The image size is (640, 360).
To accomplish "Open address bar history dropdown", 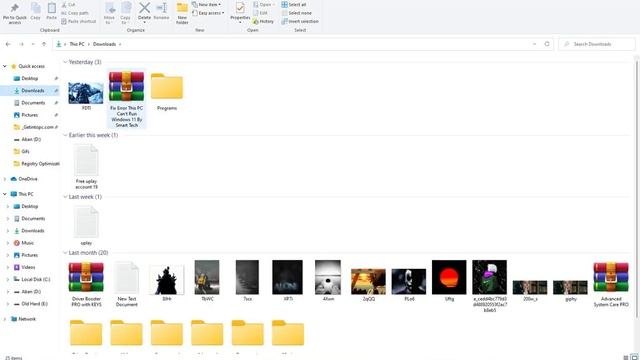I will [x=534, y=44].
